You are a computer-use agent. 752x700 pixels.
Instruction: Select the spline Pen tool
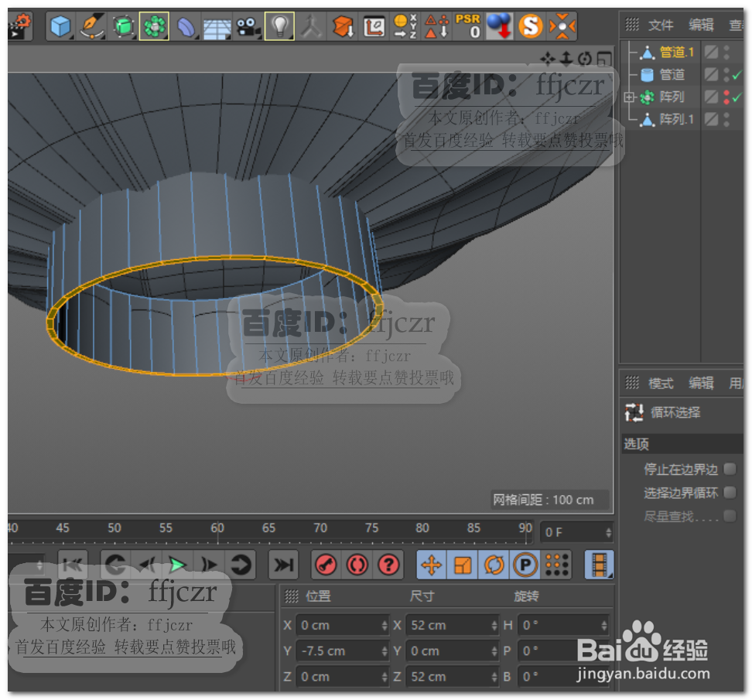pos(91,26)
